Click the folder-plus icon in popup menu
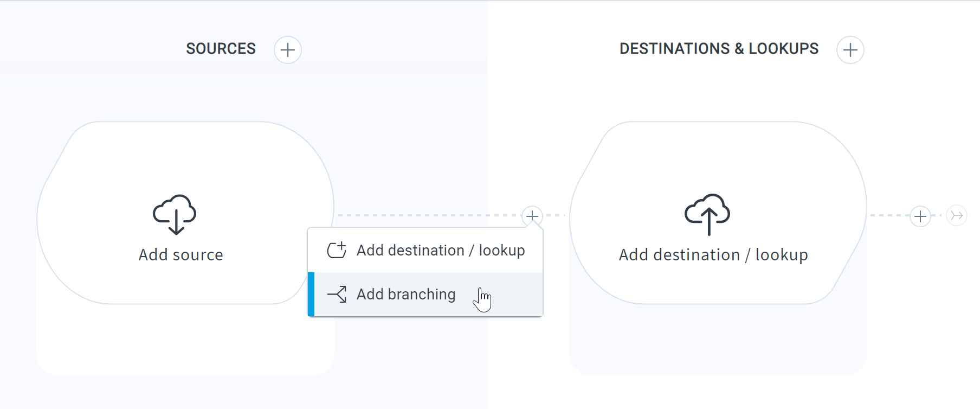The image size is (980, 409). 337,250
